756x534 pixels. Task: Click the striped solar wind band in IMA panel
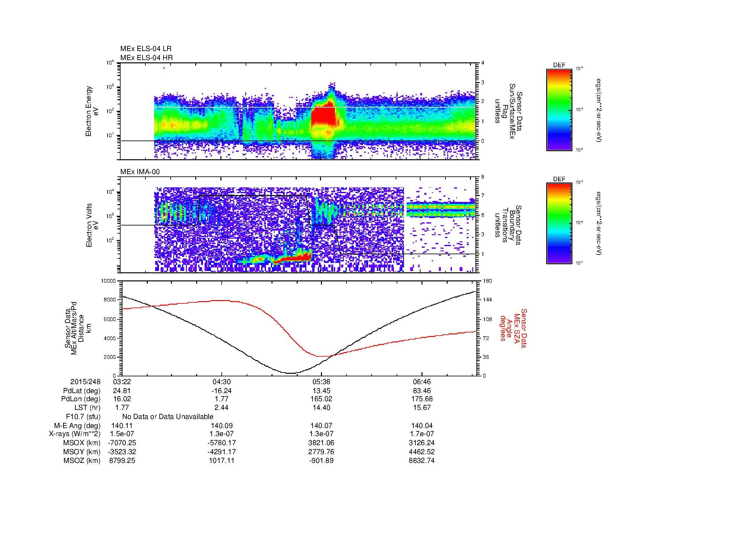[441, 210]
